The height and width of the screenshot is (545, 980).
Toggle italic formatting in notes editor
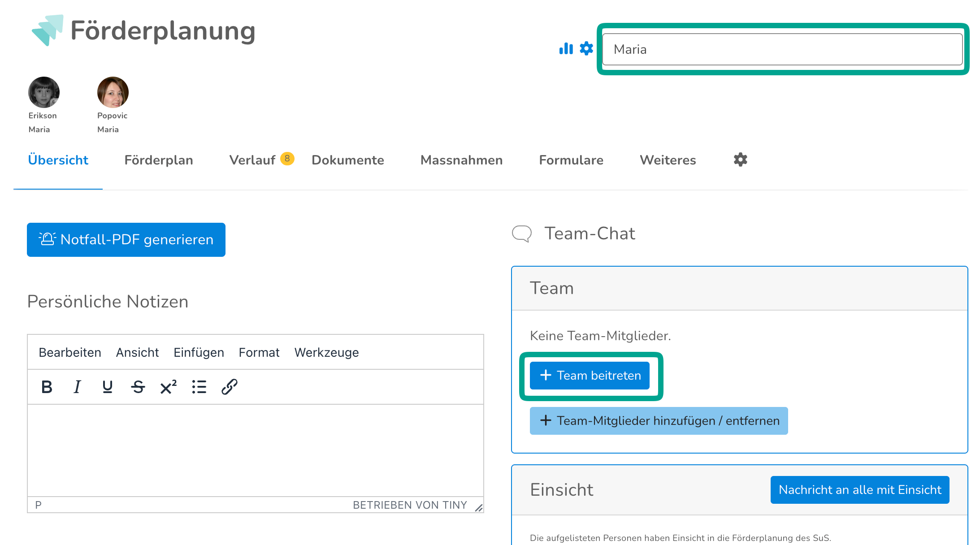pos(77,387)
